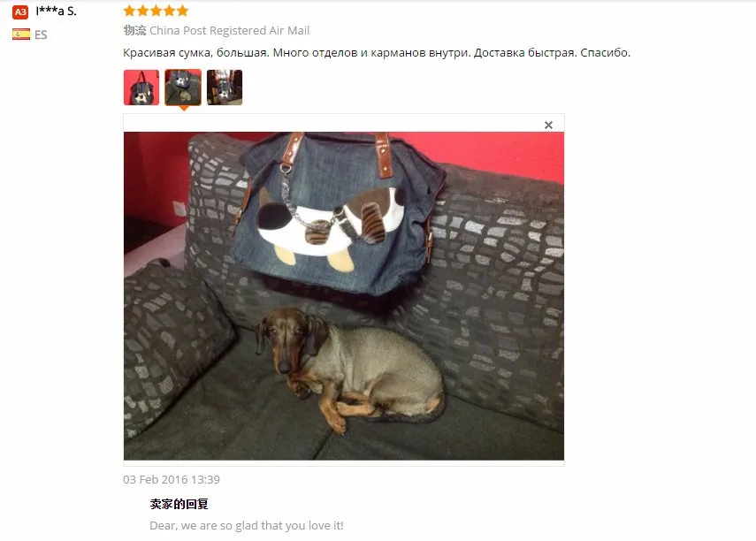This screenshot has height=541, width=756.
Task: Click reviewer name I***a S.
Action: (56, 11)
